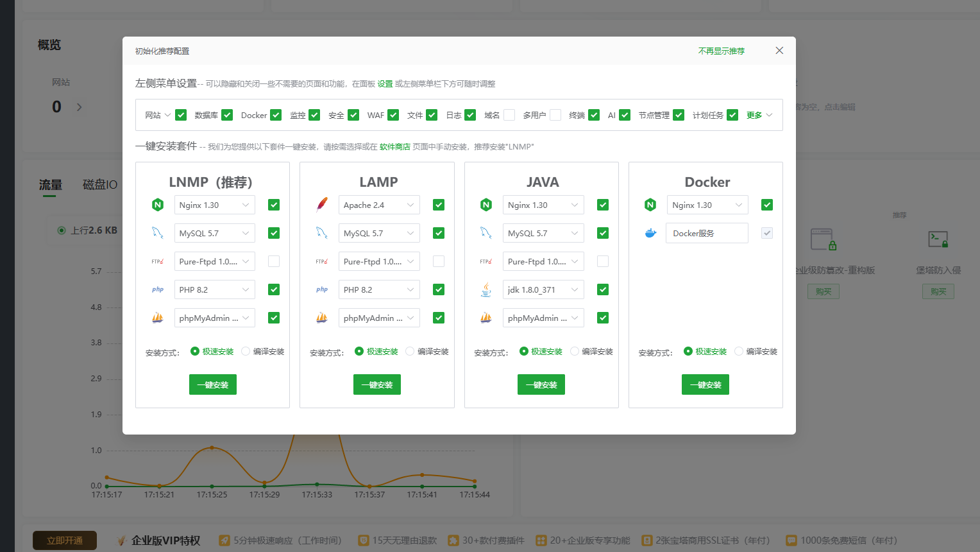Toggle the 节点管理 menu checkbox
The width and height of the screenshot is (980, 552).
[x=679, y=115]
